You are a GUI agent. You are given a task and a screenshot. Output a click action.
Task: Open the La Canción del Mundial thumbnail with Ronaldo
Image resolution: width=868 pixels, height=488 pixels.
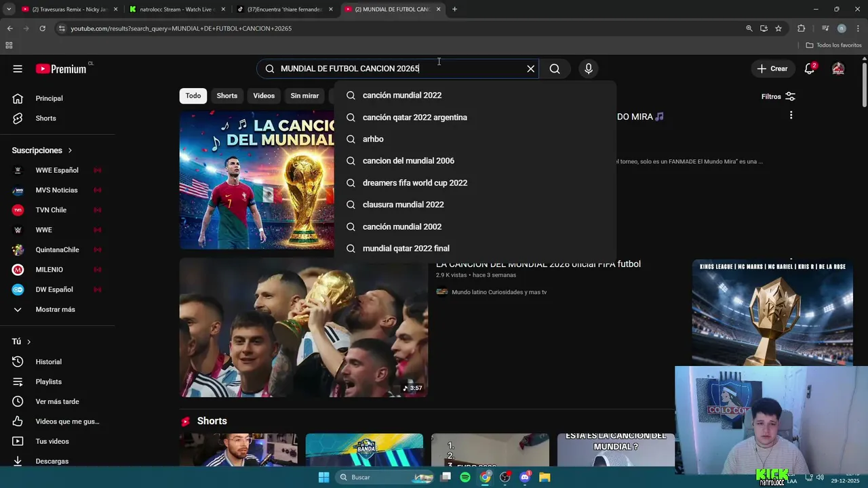tap(257, 180)
